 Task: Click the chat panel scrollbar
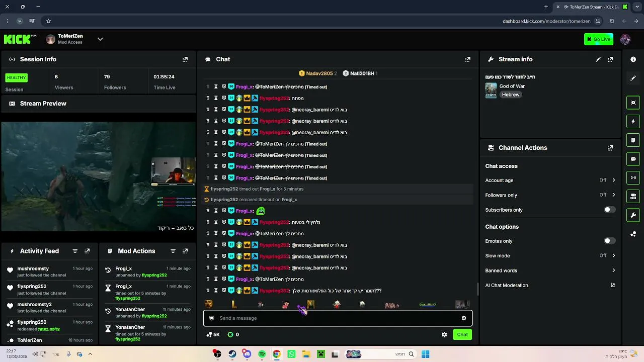coord(478,289)
